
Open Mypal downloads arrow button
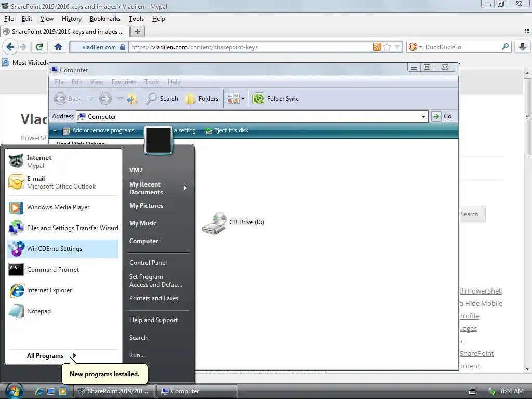(523, 47)
